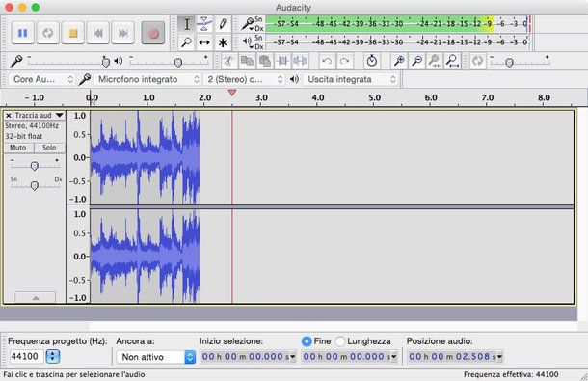Click the timeline ruler at 4.0
588x381 pixels.
click(318, 98)
